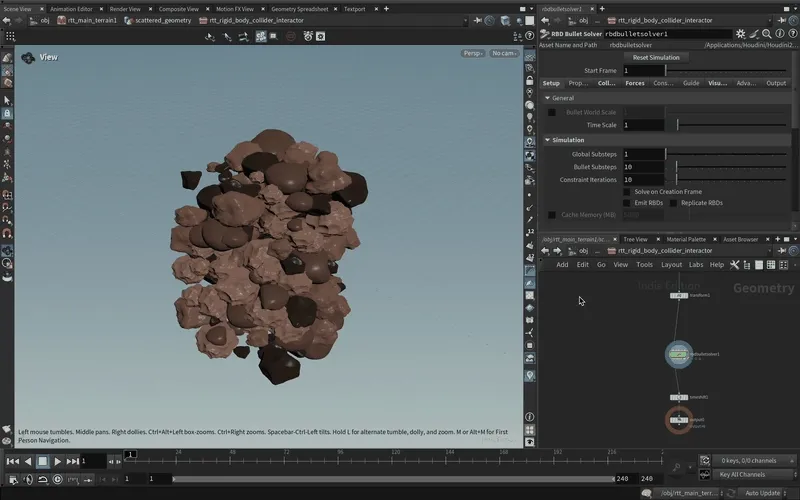Open Key All Channels dropdown
This screenshot has height=500, width=800.
(755, 474)
